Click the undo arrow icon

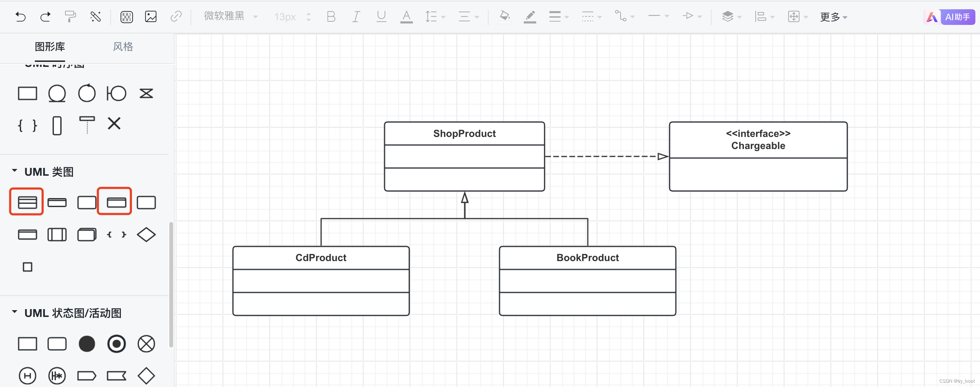coord(21,16)
